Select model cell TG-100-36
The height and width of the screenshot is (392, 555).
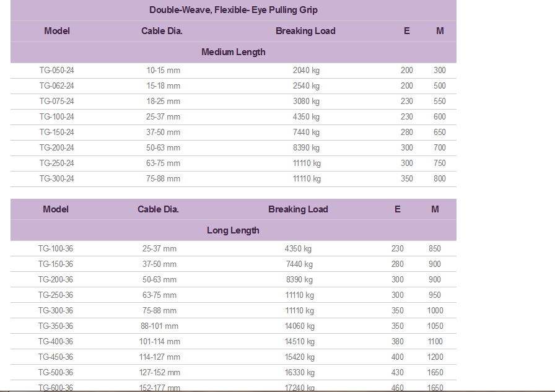click(x=56, y=249)
